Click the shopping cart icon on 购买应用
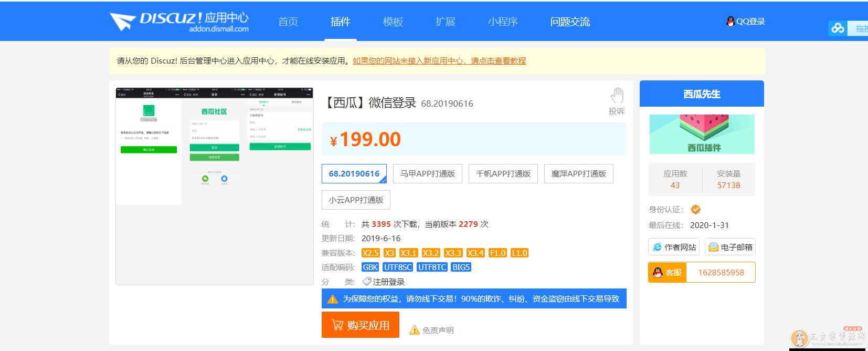The height and width of the screenshot is (351, 868). point(337,325)
